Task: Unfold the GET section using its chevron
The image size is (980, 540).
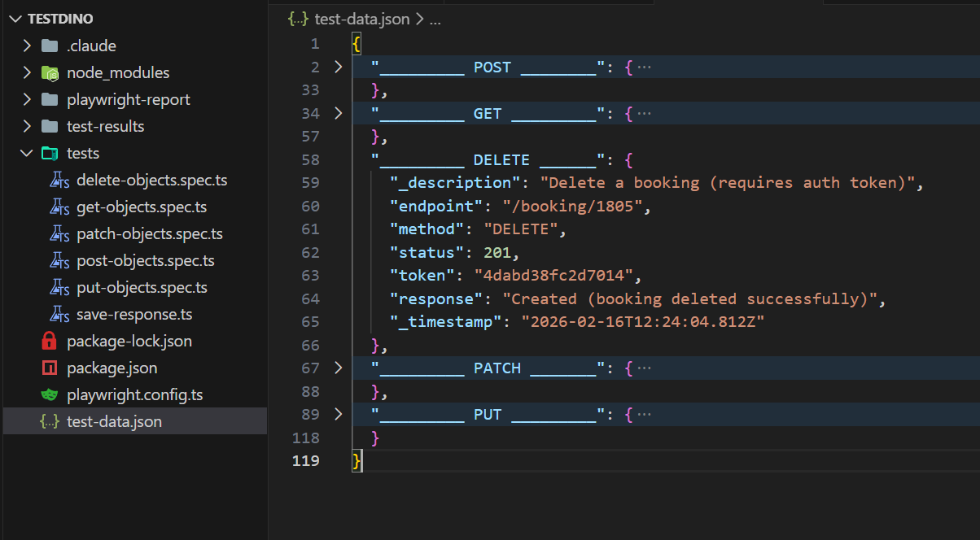Action: tap(339, 113)
